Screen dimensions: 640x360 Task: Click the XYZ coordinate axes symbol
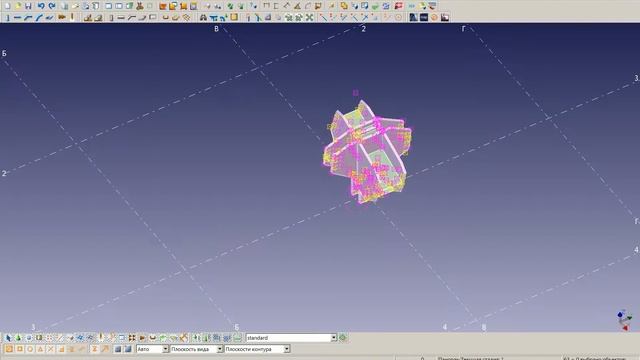(x=624, y=320)
